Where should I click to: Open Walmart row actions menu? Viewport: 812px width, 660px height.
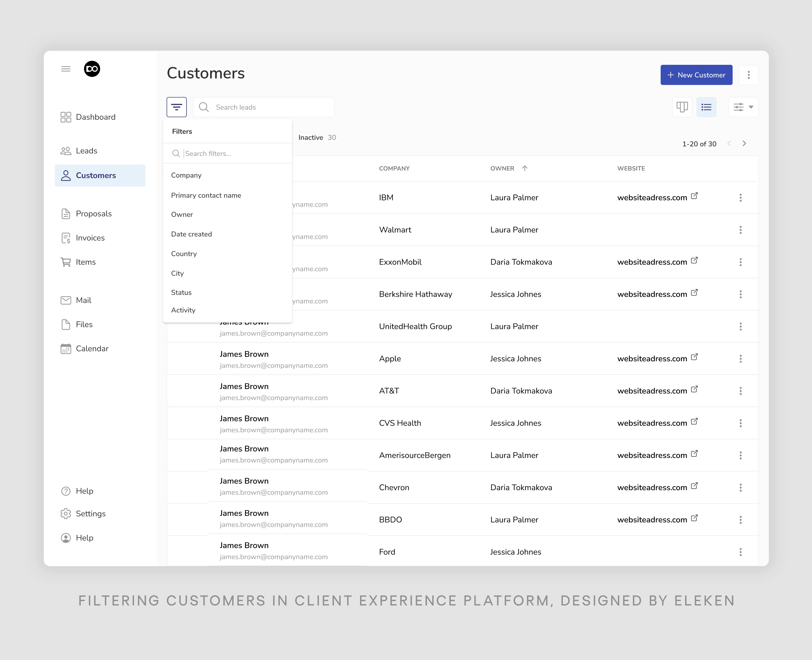[x=740, y=230]
